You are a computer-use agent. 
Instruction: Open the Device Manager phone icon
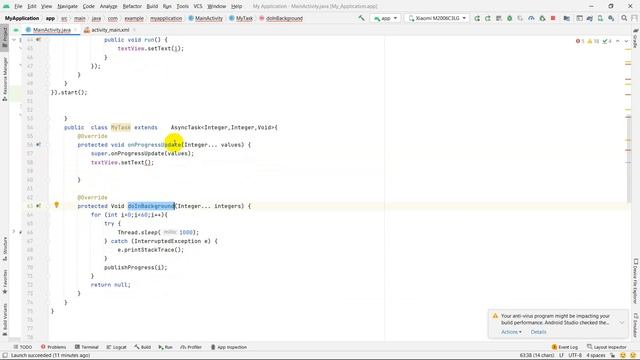600,18
